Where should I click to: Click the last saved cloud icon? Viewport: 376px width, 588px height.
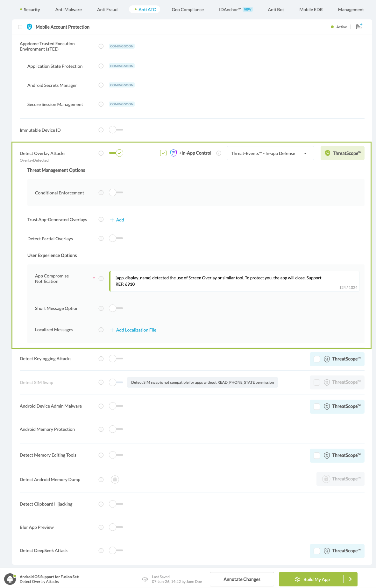point(145,579)
